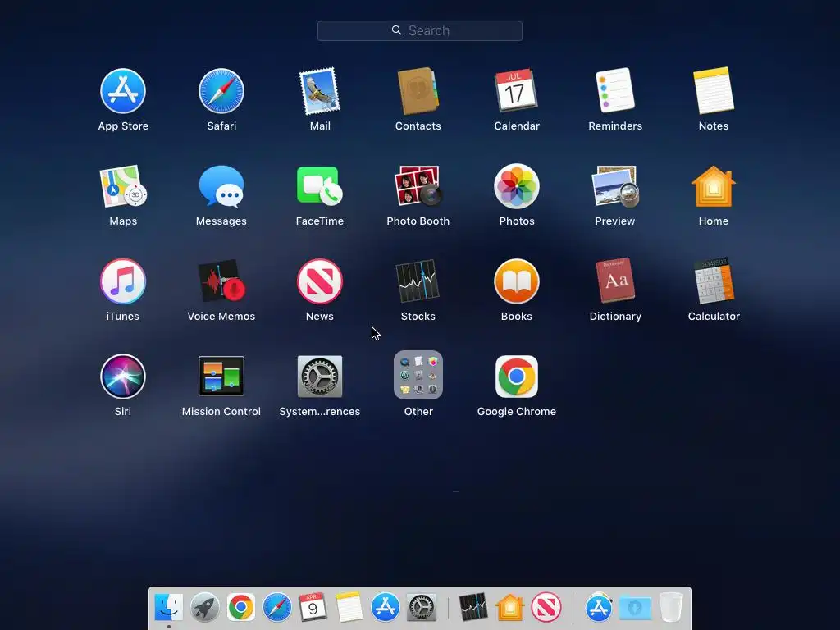Open Chrome from the Dock
The image size is (840, 630).
[241, 608]
